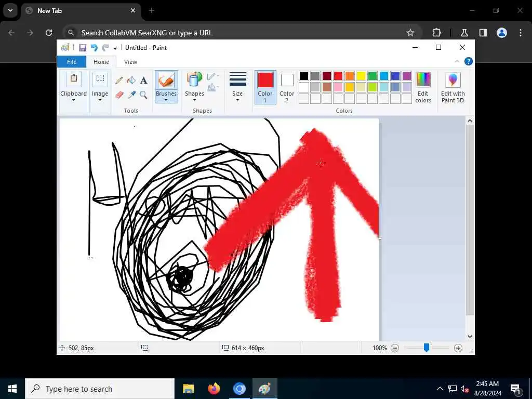This screenshot has height=399, width=532.
Task: Zoom out with the minus button
Action: (395, 348)
